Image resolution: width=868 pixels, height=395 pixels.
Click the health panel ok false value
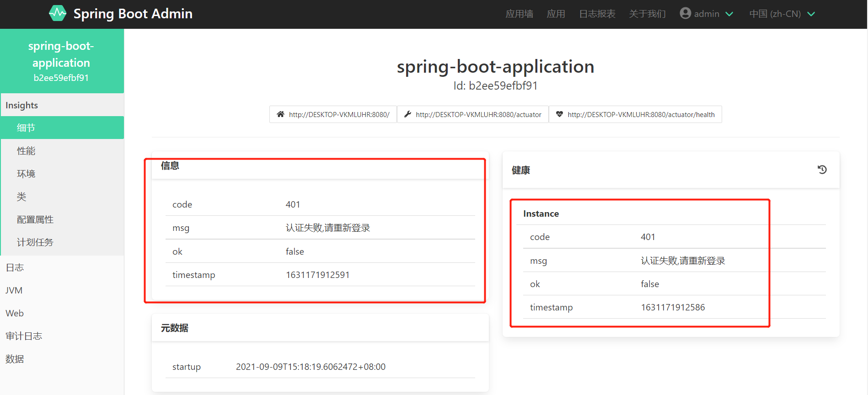(x=650, y=284)
